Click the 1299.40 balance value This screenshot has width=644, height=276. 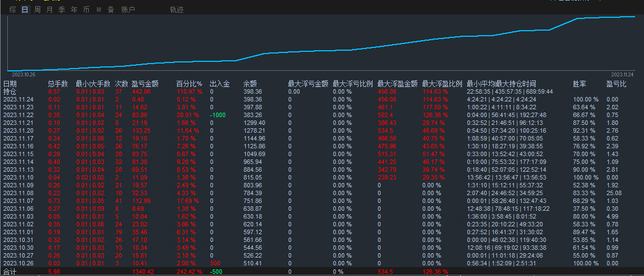(254, 123)
